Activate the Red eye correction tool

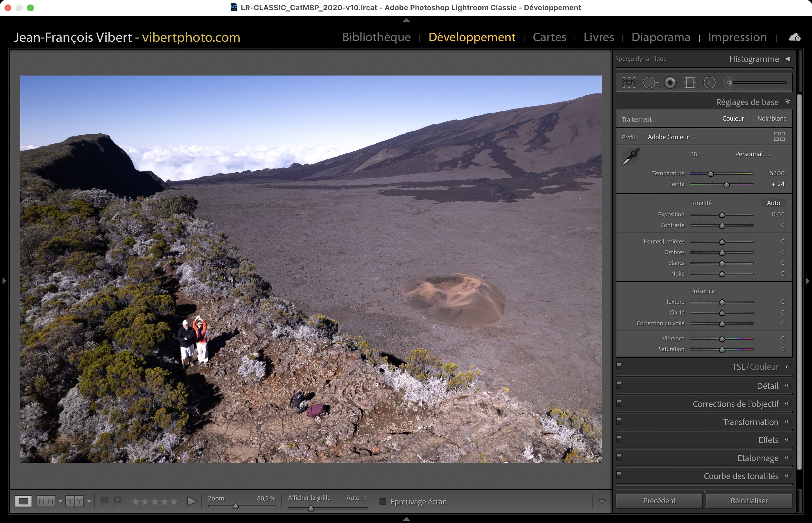pyautogui.click(x=670, y=83)
